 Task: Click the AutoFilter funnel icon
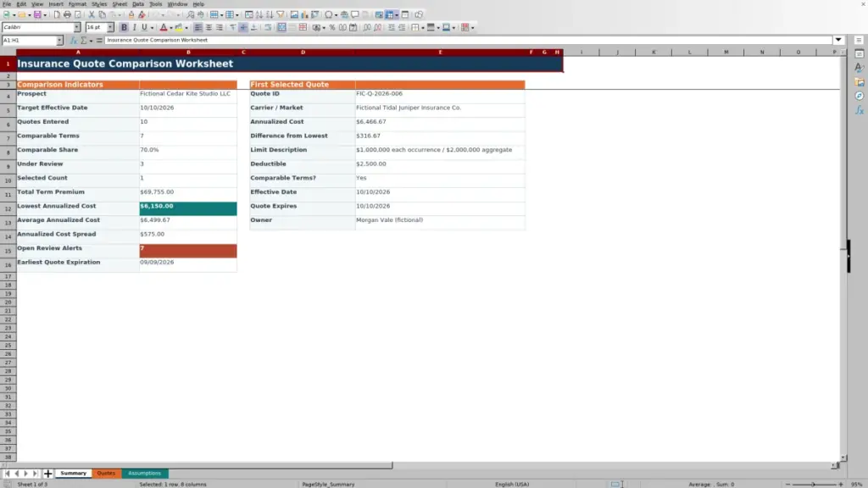pos(281,14)
